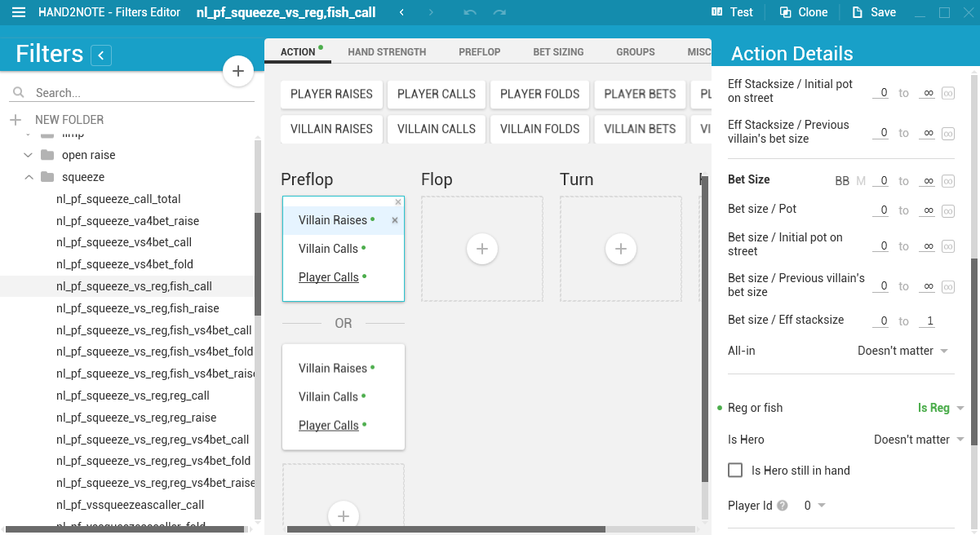Open the Reg or fish dropdown

[940, 408]
